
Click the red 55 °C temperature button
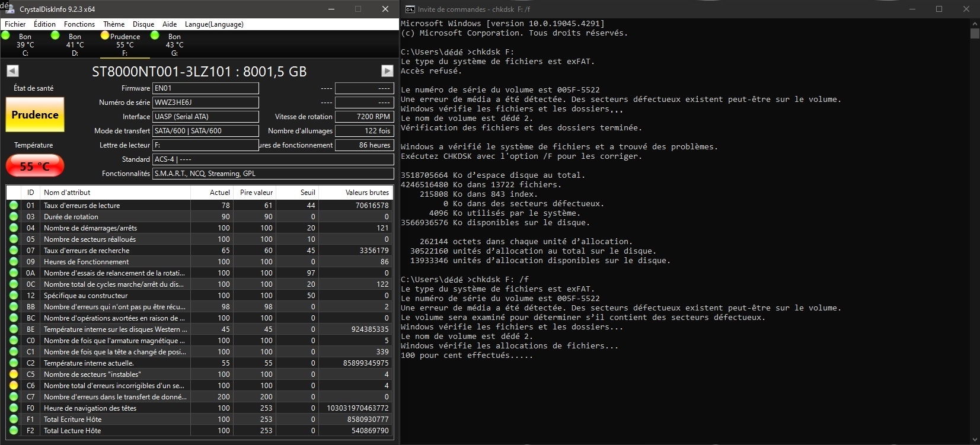[35, 166]
